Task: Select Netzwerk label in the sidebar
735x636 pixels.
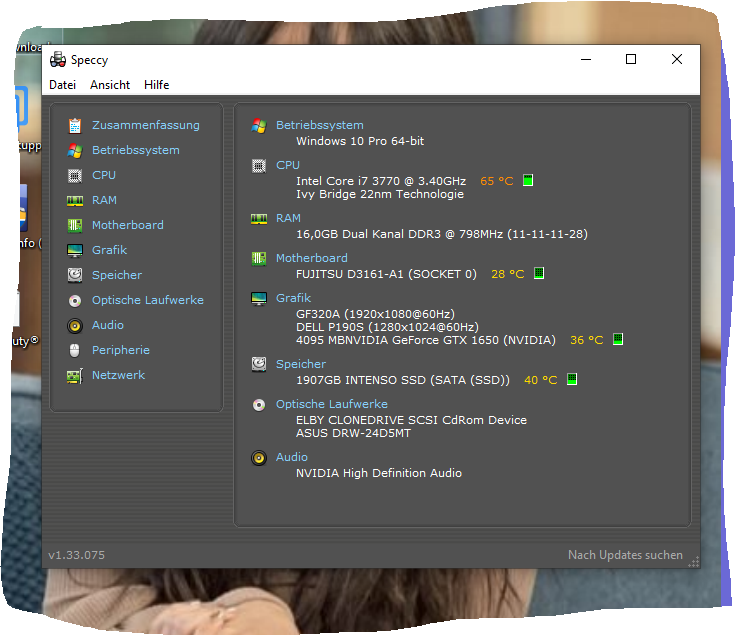Action: [x=119, y=375]
